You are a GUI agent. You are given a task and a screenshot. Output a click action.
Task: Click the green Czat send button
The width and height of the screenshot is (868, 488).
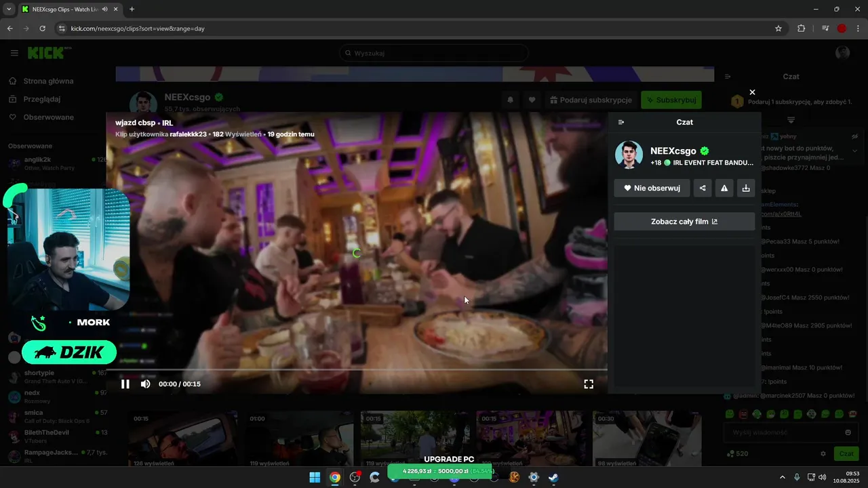pyautogui.click(x=846, y=453)
